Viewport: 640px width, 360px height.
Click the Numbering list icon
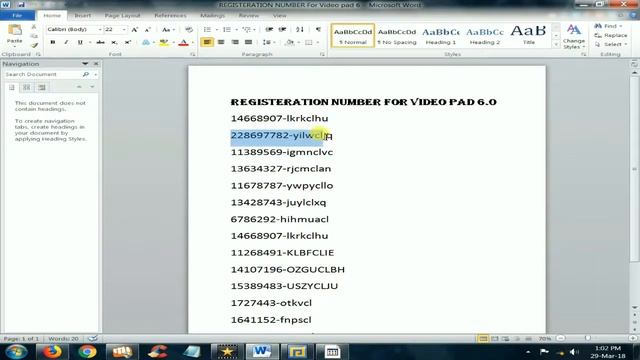click(x=227, y=29)
